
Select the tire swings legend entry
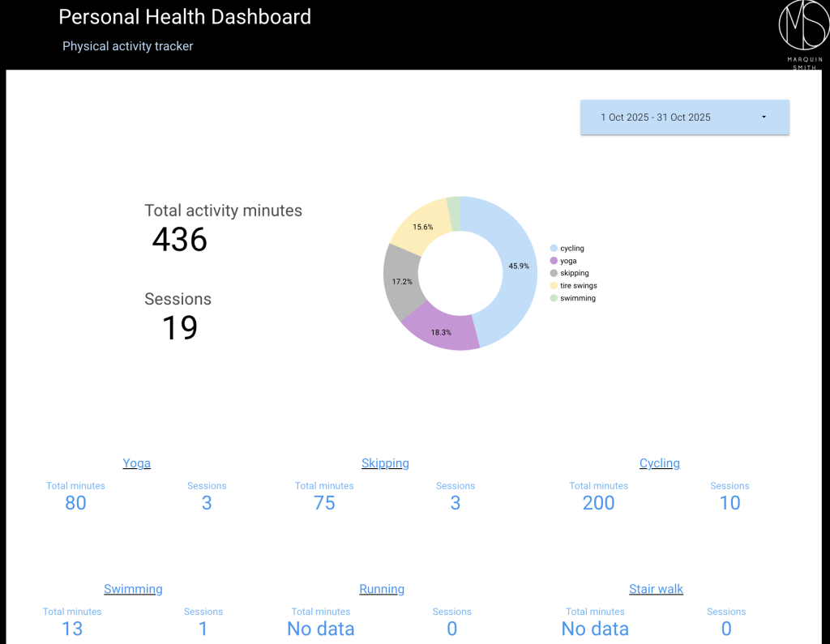click(x=578, y=286)
